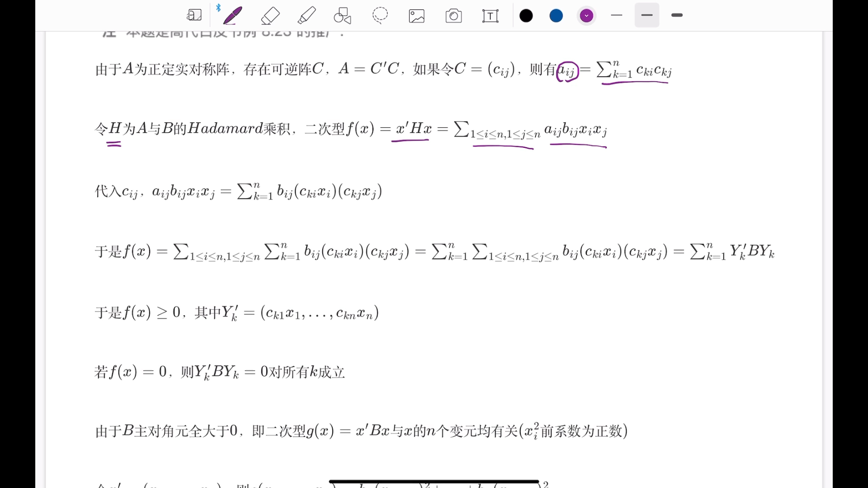Click the circled a_ij term in the formula

click(567, 71)
